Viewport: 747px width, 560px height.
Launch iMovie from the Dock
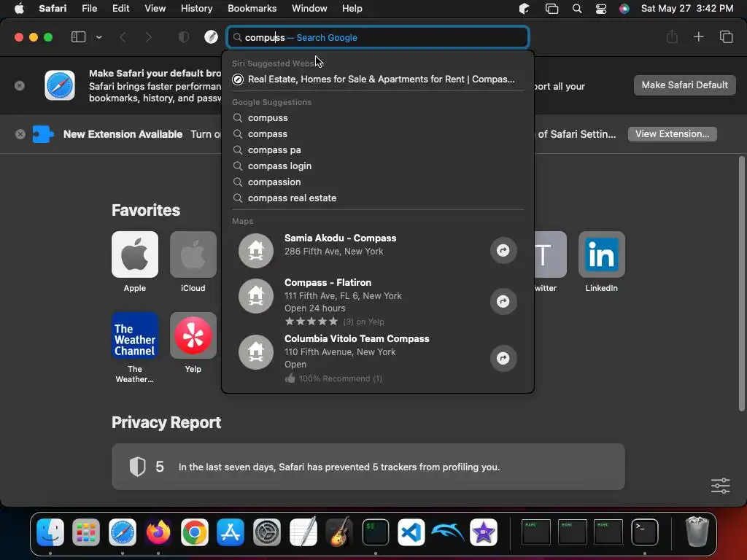(484, 532)
